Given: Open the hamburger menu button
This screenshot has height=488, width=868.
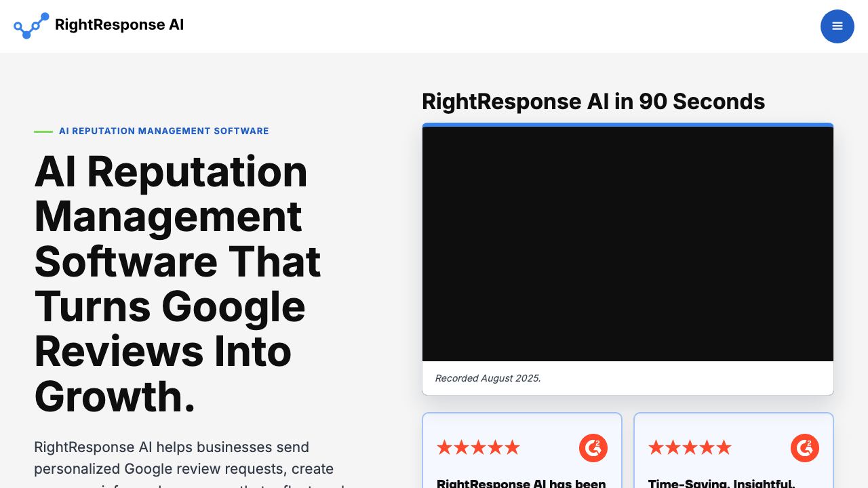Looking at the screenshot, I should click(837, 26).
